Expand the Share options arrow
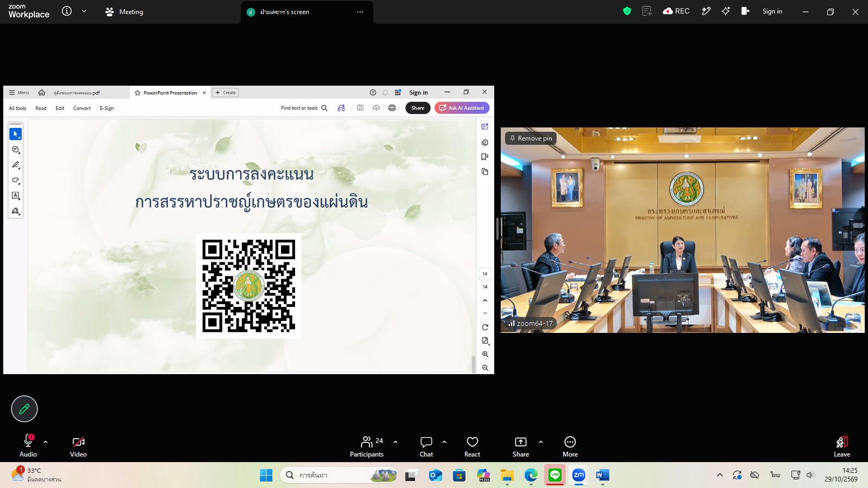 (541, 442)
